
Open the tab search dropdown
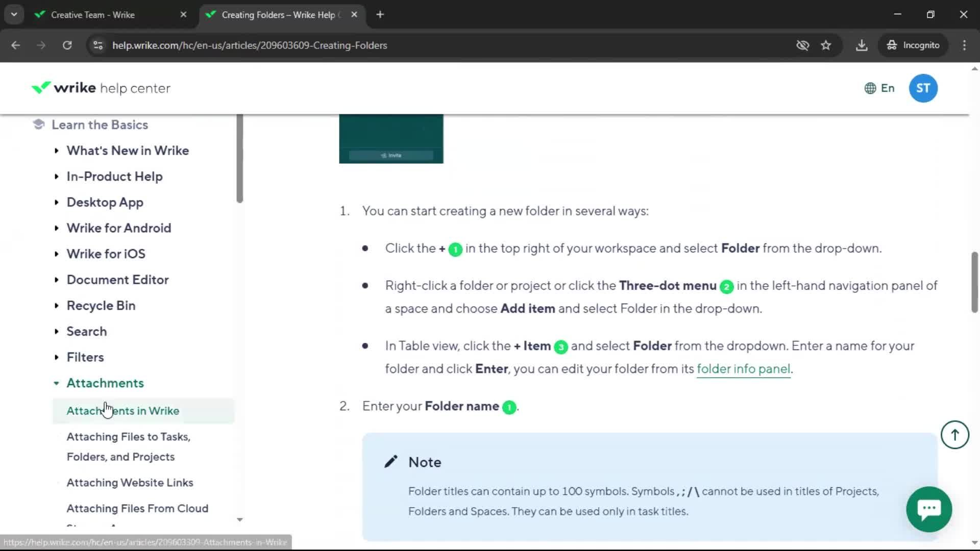[x=14, y=15]
